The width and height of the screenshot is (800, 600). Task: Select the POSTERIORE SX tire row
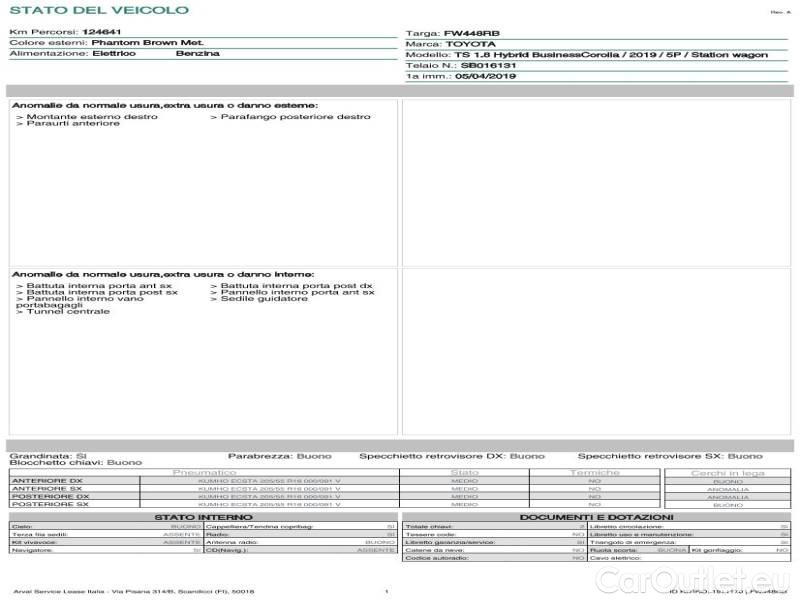[50, 505]
